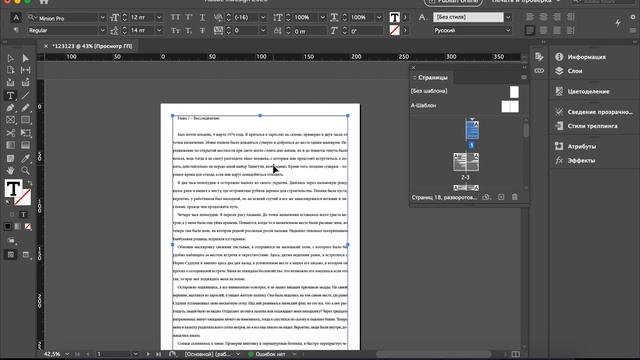This screenshot has width=640, height=360.
Task: Select the Page tool
Action: (11, 70)
